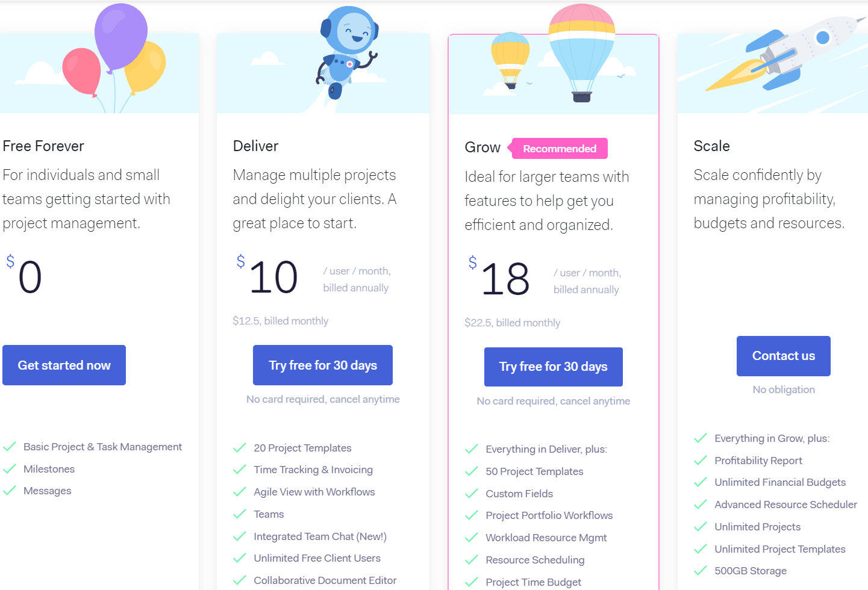Viewport: 868px width, 590px height.
Task: Click the checkmark beside Time Tracking & Invoicing
Action: (240, 469)
